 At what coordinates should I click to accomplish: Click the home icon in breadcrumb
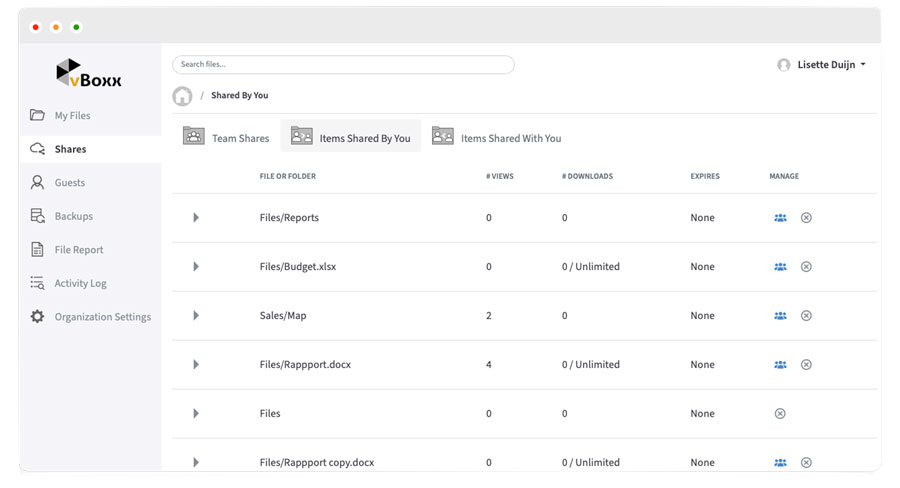click(182, 96)
